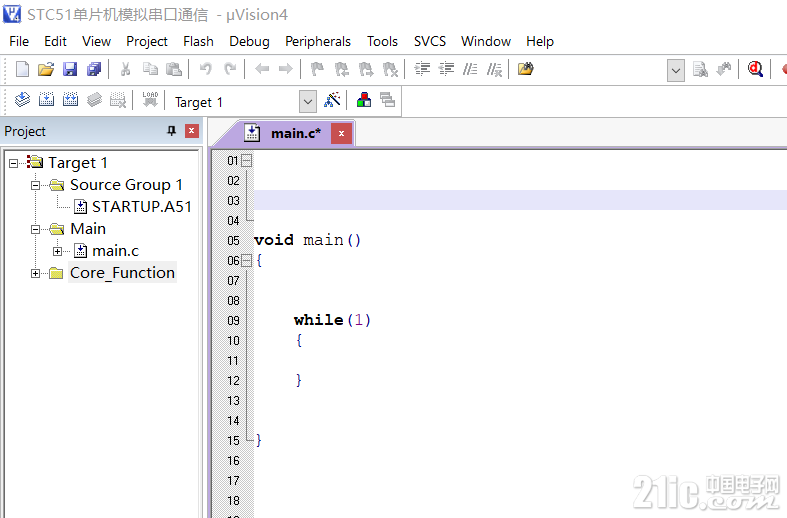Collapse main function fold at line 06
The image size is (787, 518).
[246, 261]
